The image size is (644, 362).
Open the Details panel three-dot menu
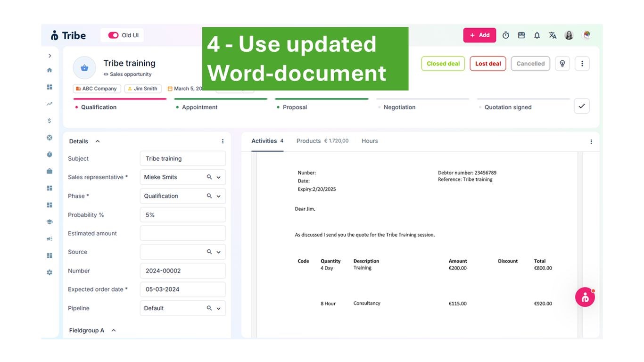223,141
